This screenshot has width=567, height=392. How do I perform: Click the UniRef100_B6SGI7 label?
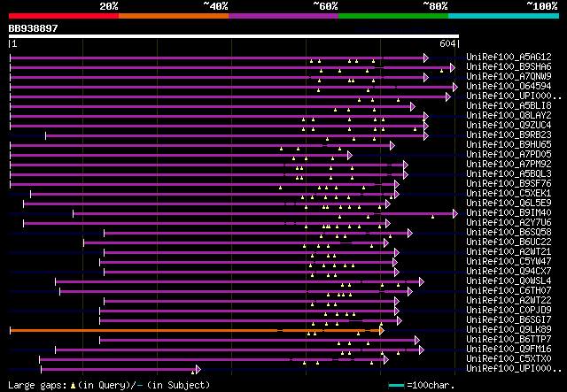point(509,320)
